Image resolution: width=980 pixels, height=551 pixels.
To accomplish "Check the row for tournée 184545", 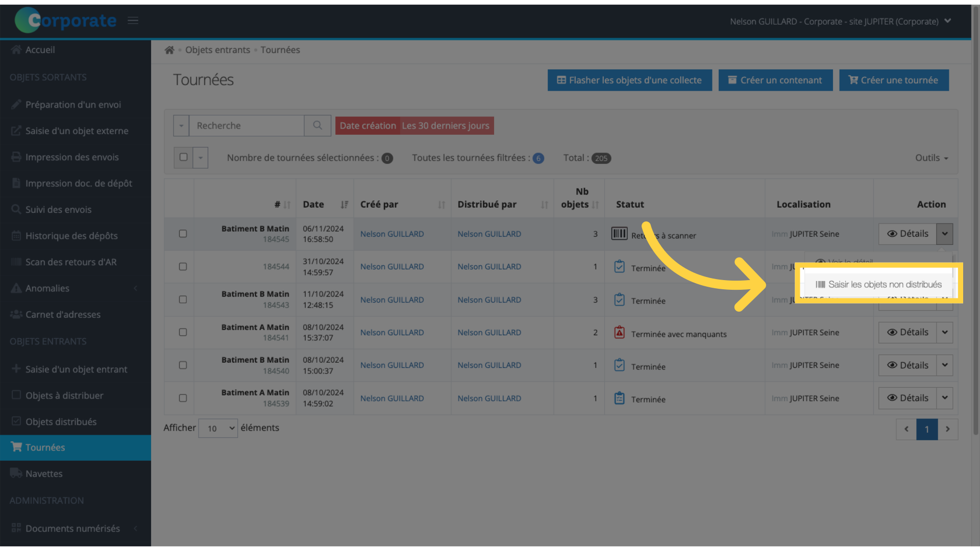I will click(x=183, y=234).
